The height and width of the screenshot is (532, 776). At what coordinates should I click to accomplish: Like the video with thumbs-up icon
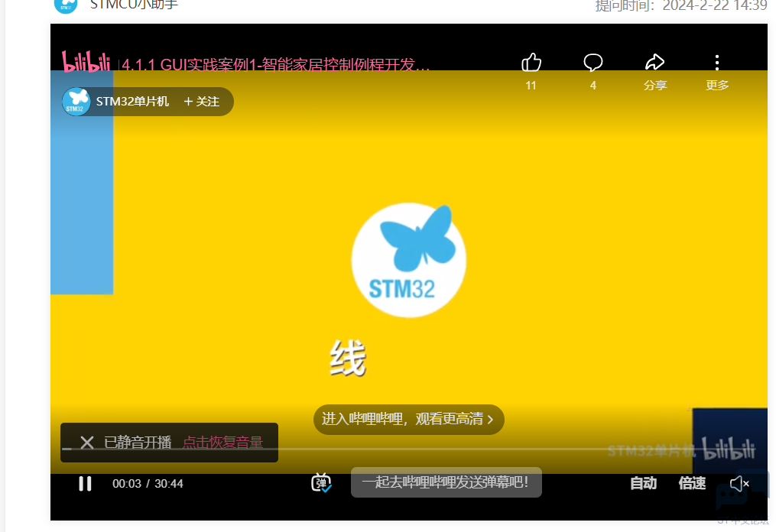[531, 63]
